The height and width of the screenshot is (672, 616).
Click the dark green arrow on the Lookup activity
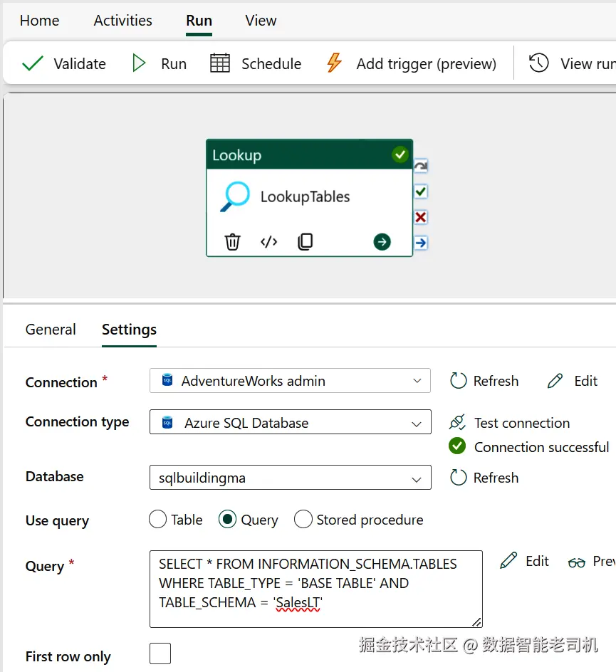(382, 242)
